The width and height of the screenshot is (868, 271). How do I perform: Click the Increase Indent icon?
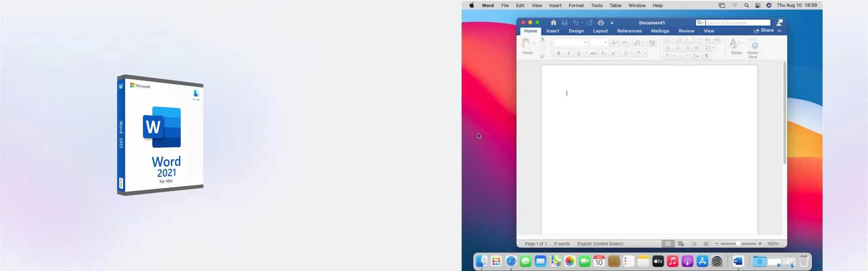click(717, 40)
